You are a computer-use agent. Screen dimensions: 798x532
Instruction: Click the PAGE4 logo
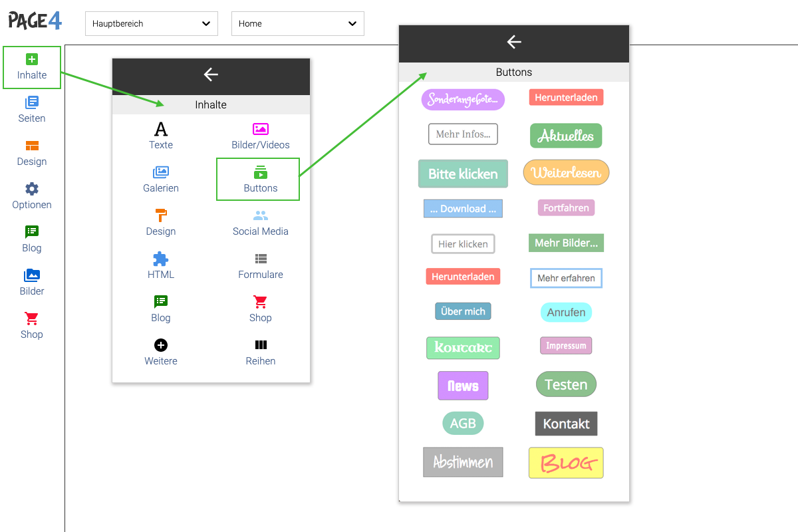point(35,20)
